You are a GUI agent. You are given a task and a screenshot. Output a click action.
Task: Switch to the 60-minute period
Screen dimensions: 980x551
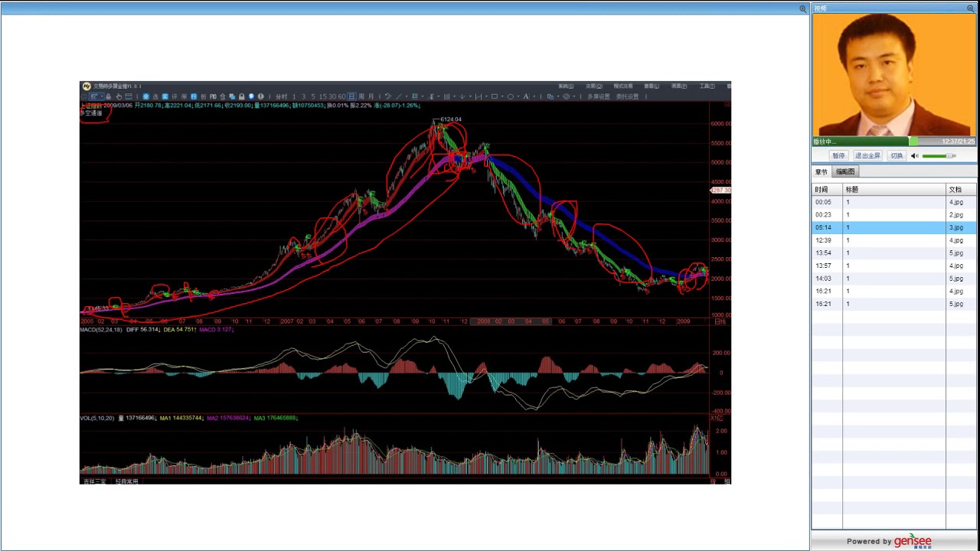pyautogui.click(x=341, y=96)
